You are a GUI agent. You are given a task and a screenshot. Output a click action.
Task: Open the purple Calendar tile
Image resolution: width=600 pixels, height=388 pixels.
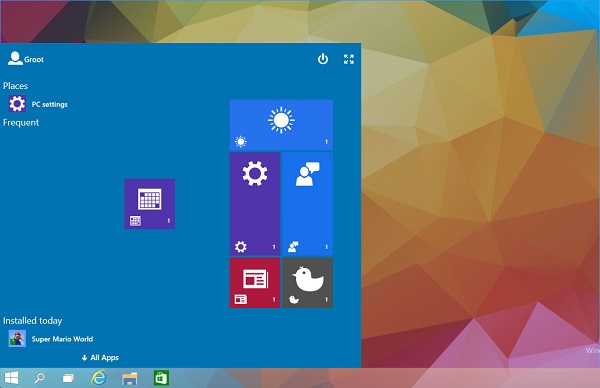tap(150, 204)
